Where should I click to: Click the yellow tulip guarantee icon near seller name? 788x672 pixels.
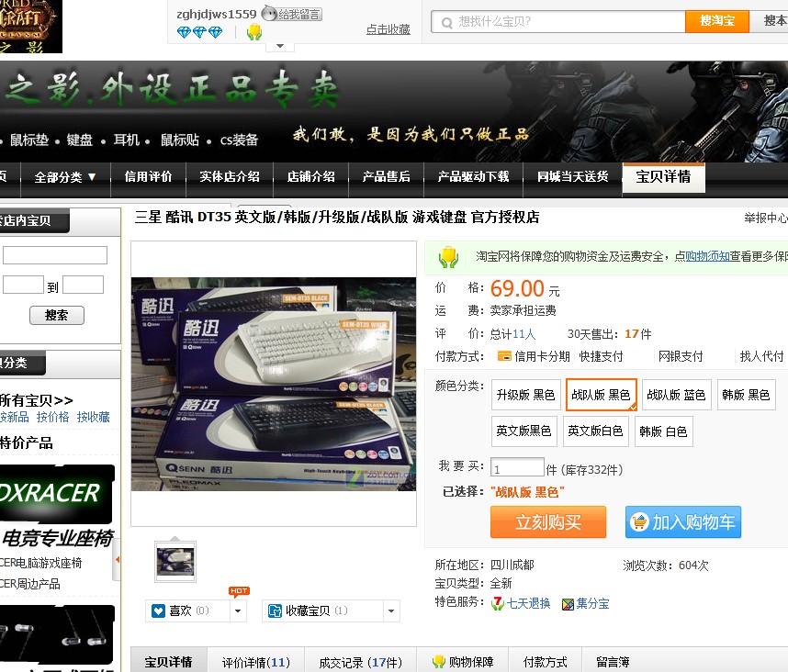point(254,32)
